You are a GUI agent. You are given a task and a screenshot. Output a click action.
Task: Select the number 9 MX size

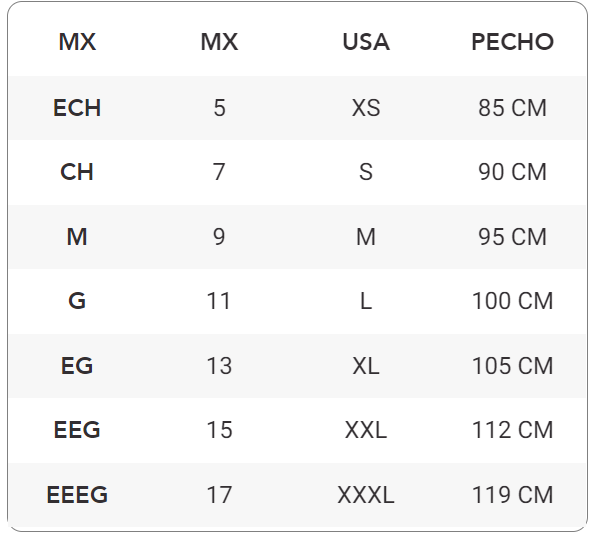click(219, 237)
